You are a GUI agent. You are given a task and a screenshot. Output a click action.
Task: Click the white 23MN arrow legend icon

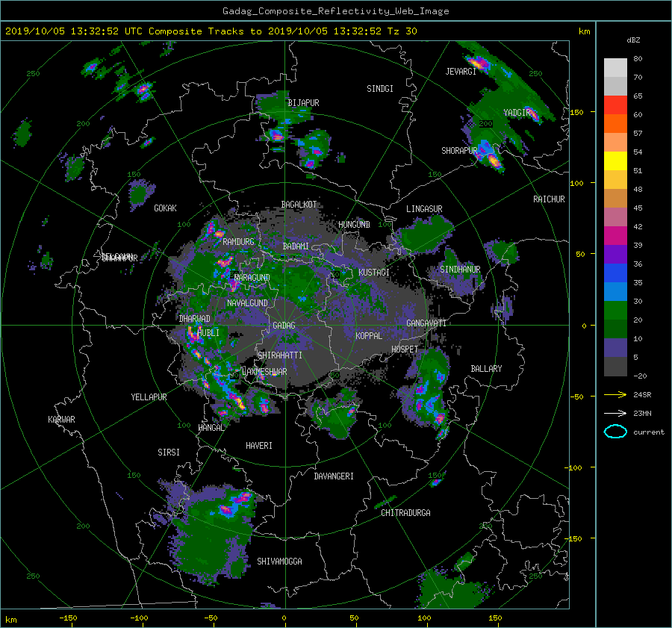(615, 413)
